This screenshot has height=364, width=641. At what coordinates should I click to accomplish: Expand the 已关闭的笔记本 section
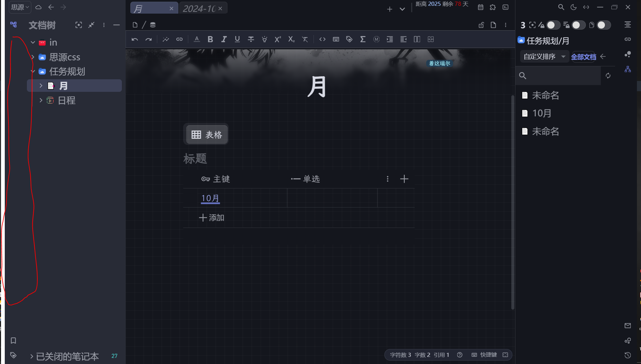pos(32,357)
